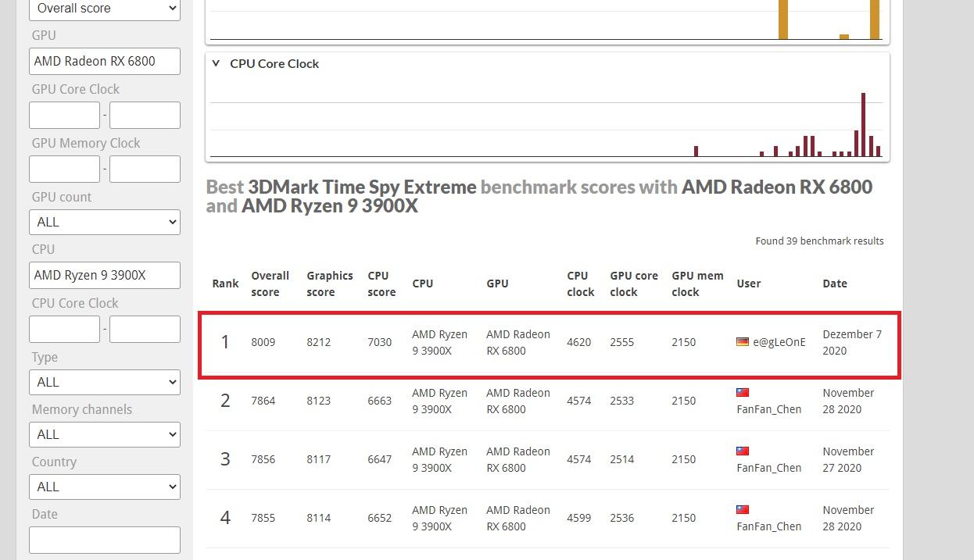Click the Date filter input field
This screenshot has height=560, width=974.
tap(105, 540)
